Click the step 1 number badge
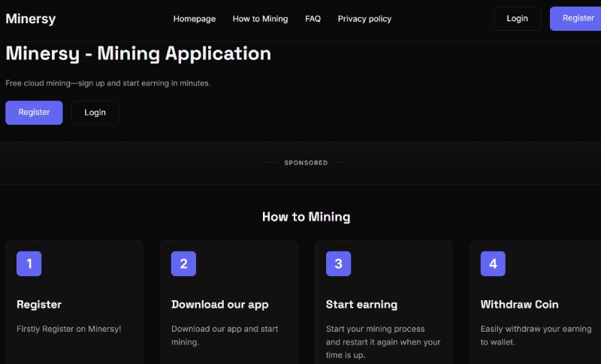This screenshot has height=364, width=601. coord(29,263)
